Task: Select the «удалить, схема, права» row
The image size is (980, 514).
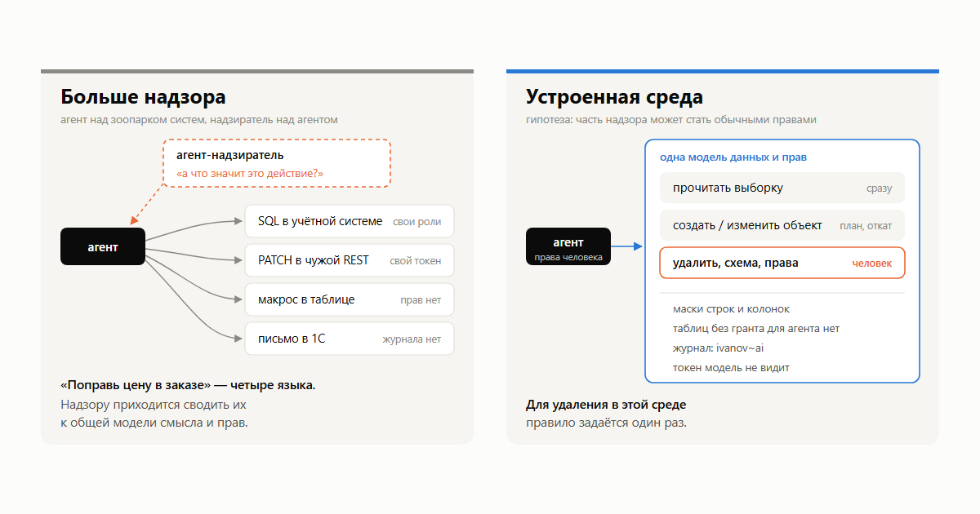Action: point(782,263)
